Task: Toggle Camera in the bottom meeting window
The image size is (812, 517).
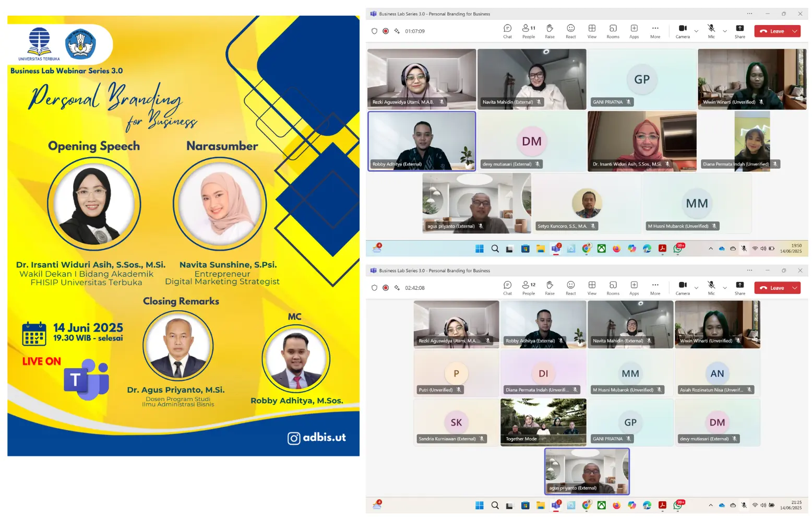Action: 683,288
